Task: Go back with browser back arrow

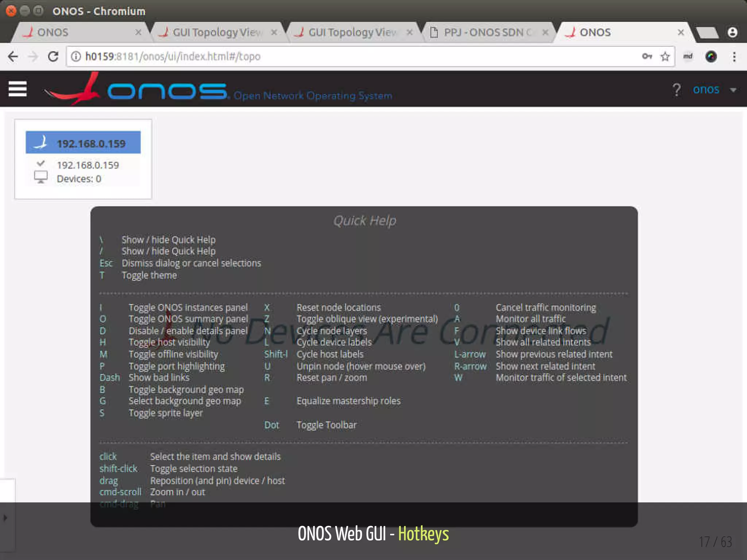Action: tap(13, 57)
